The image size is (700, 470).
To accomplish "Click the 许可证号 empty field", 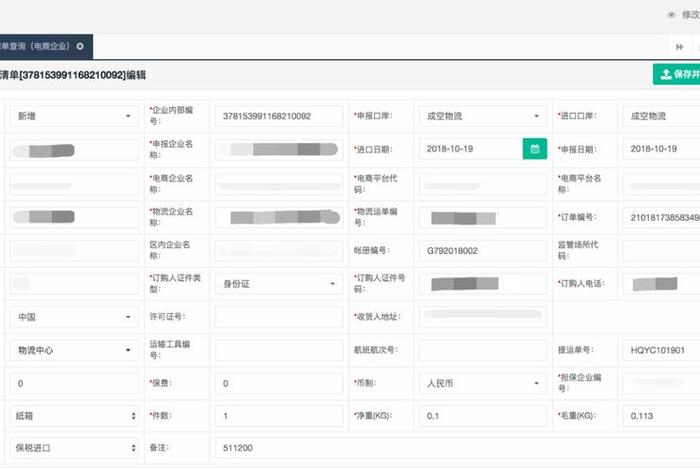I will [x=279, y=317].
